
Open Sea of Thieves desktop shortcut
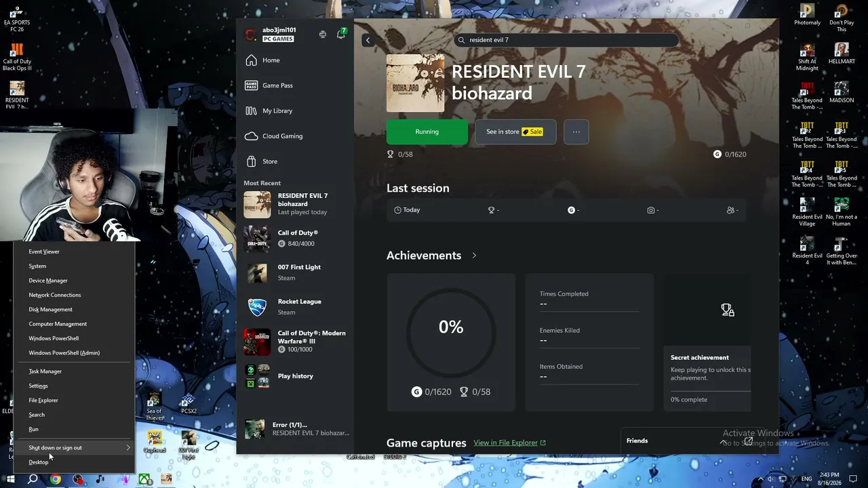[x=155, y=406]
